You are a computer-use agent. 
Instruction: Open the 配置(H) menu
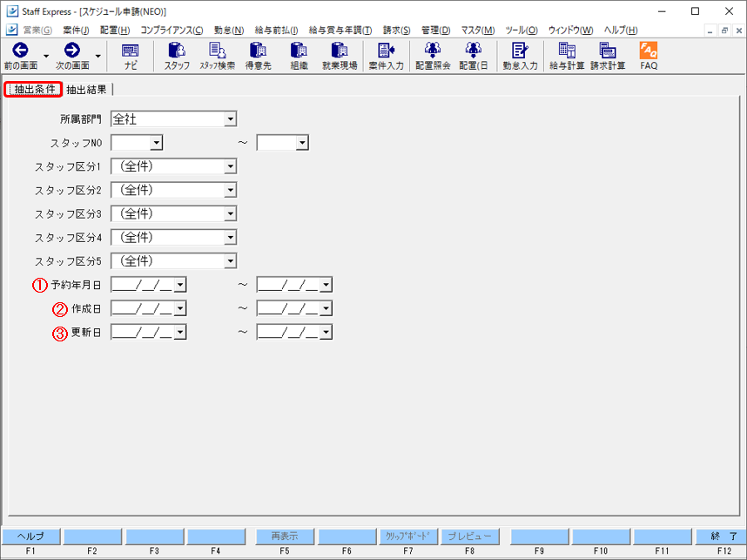coord(115,30)
